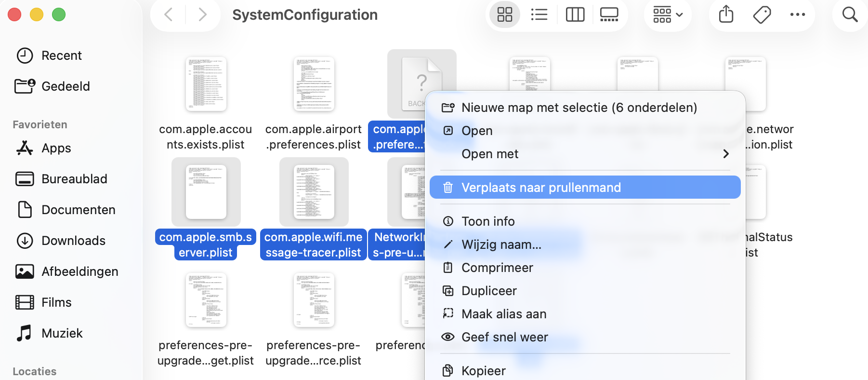This screenshot has width=868, height=380.
Task: Select preferences-pre-upgrade...rce.plist file thumbnail
Action: click(314, 300)
